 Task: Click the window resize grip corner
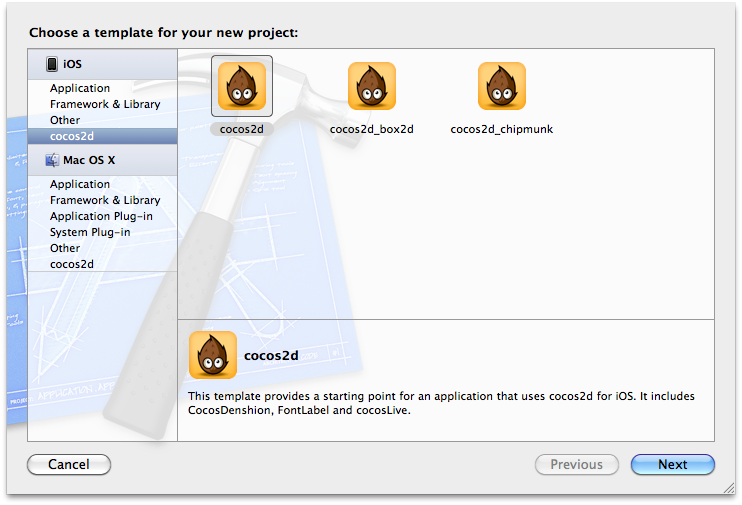click(729, 488)
